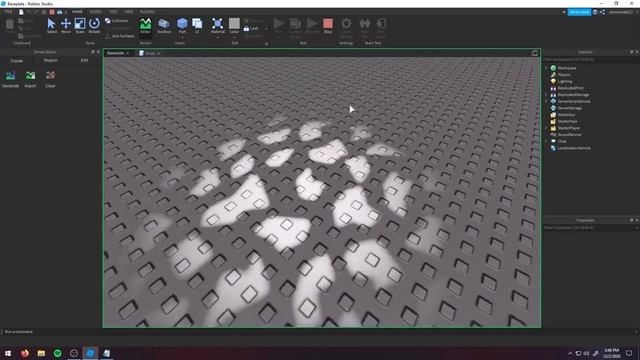Viewport: 640px width, 360px height.
Task: Open the Windows Start menu
Action: (8, 353)
